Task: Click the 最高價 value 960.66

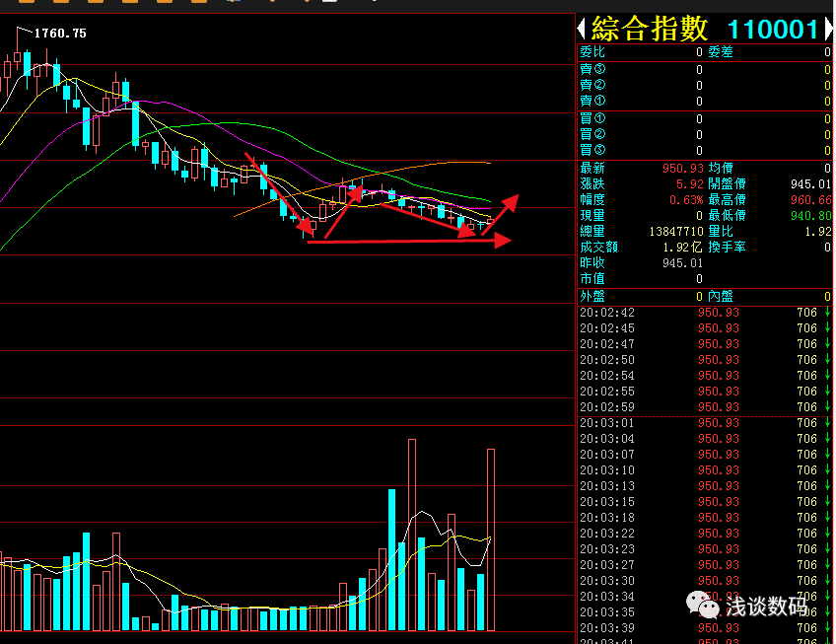Action: [x=811, y=200]
